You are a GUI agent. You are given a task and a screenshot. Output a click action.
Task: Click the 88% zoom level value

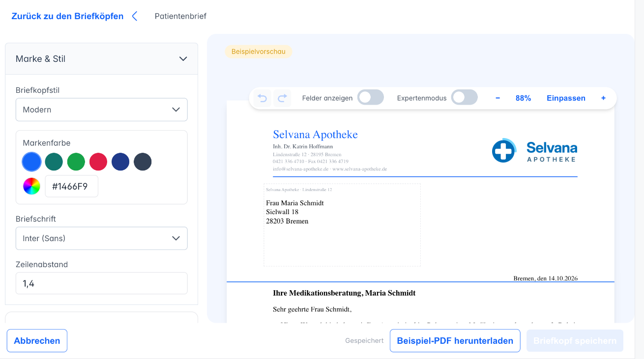pos(523,98)
